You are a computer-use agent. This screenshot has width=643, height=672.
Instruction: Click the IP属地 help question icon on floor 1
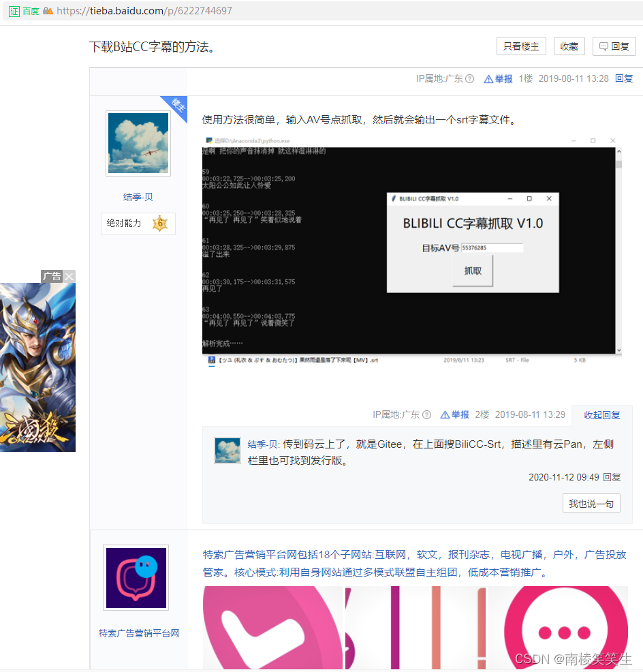(x=470, y=79)
